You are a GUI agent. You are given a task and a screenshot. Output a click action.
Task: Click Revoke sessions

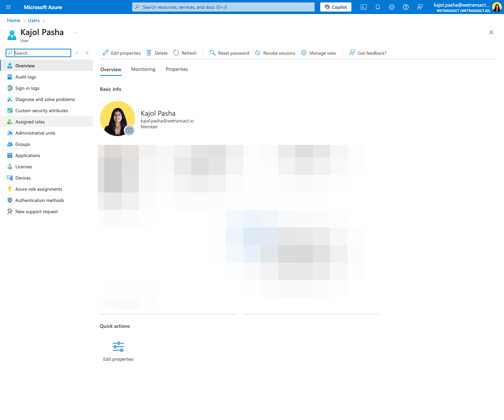coord(275,53)
